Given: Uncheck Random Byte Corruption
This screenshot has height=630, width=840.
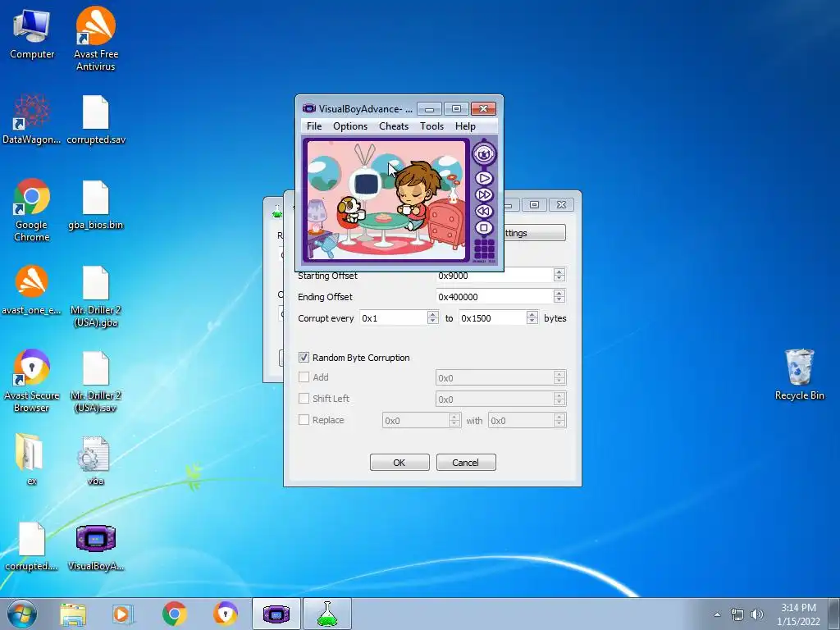Looking at the screenshot, I should click(x=304, y=358).
